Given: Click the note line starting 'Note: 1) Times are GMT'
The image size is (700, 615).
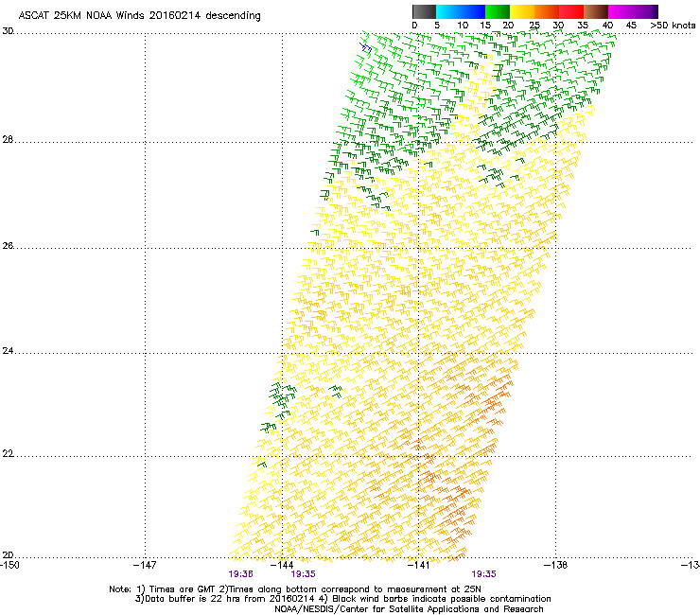Looking at the screenshot, I should click(295, 589).
